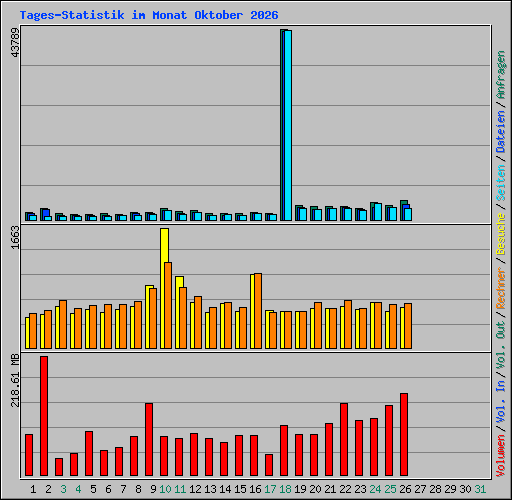Click green day 24 axis label

pos(375,489)
